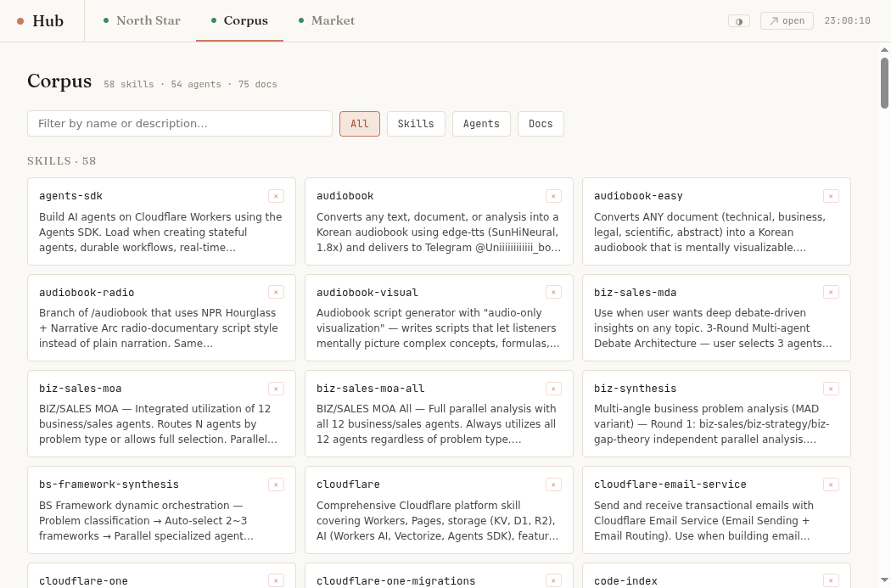Viewport: 891px width, 588px height.
Task: Remove the audiobook skill card
Action: pos(553,196)
